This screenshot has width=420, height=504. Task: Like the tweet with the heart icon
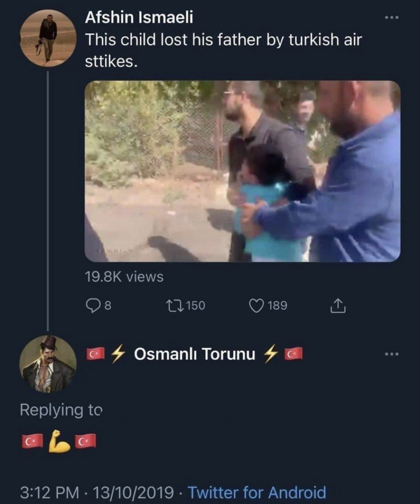(x=256, y=305)
